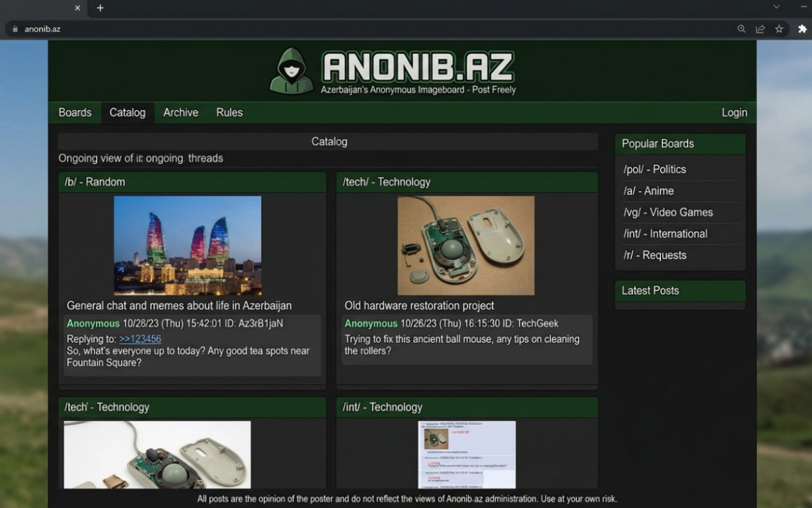Bookmark this page with the star icon

779,29
